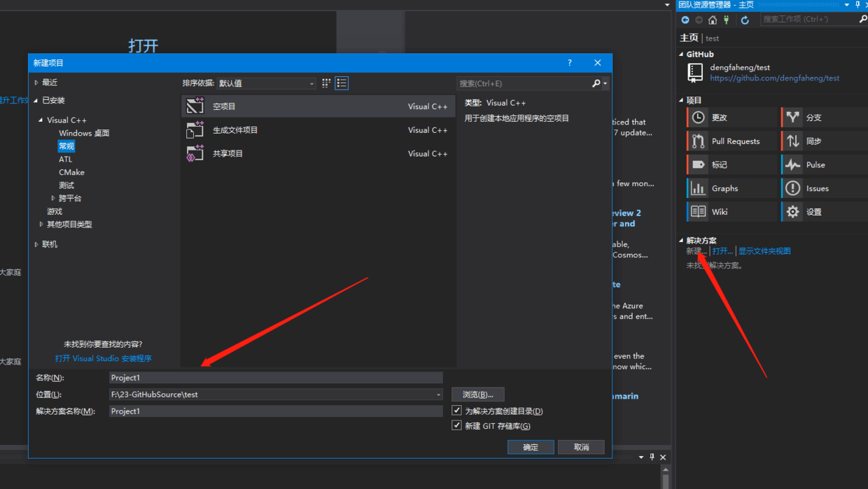868x489 pixels.
Task: Switch templates to small icons grid view
Action: (x=326, y=83)
